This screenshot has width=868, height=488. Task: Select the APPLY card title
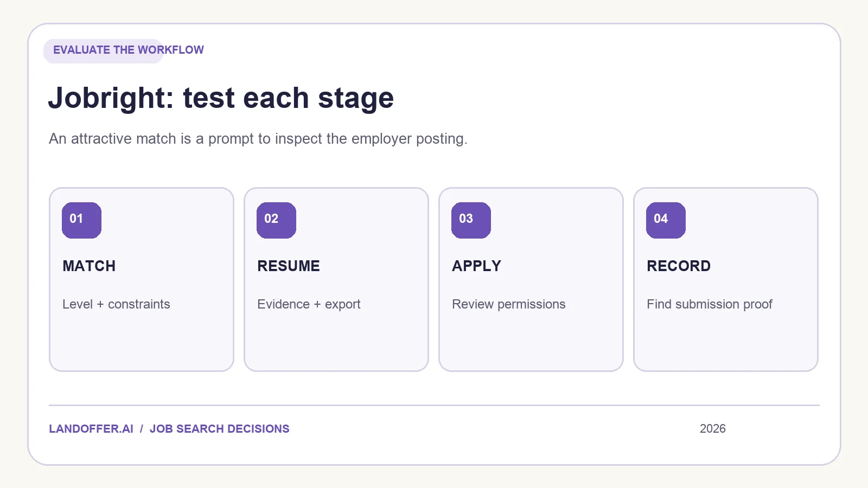tap(477, 266)
